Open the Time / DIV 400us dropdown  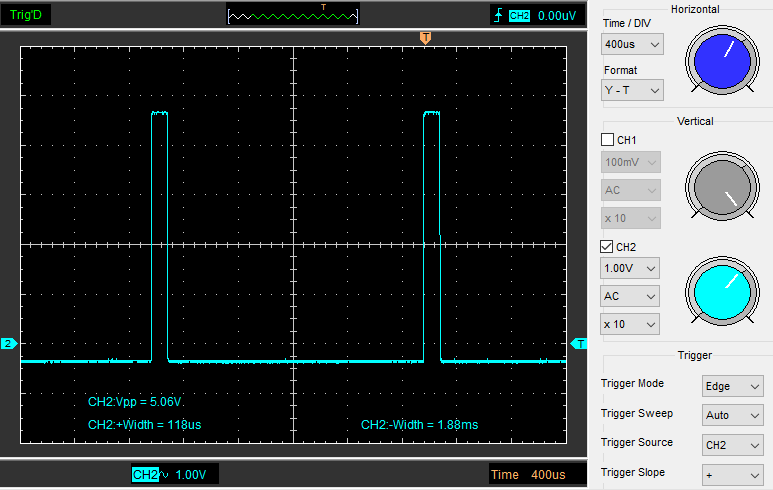click(632, 45)
